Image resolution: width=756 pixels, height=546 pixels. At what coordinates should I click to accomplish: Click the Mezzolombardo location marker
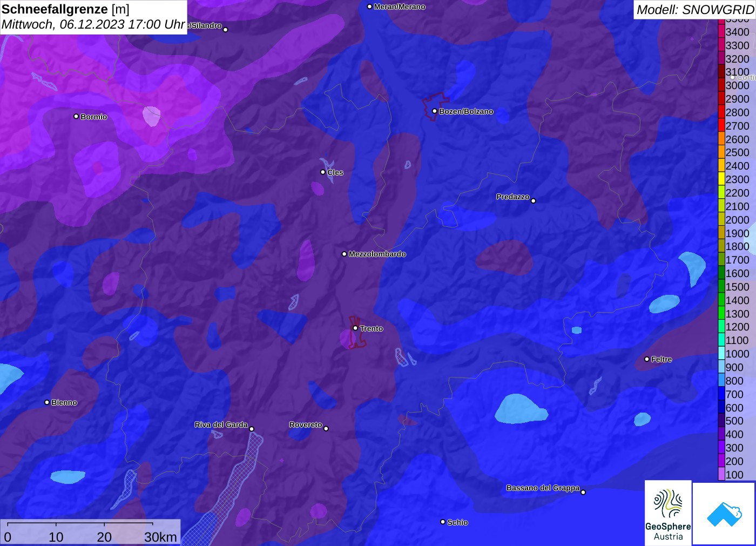[345, 254]
